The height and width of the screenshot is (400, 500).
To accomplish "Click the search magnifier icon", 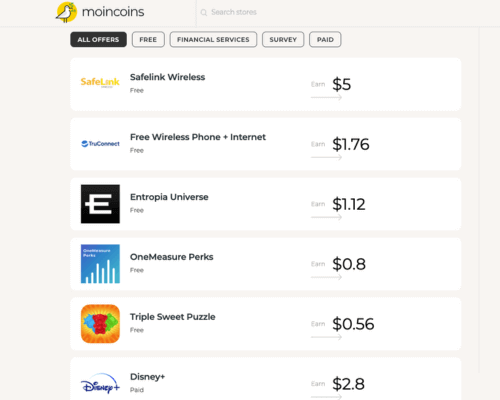I will click(204, 13).
